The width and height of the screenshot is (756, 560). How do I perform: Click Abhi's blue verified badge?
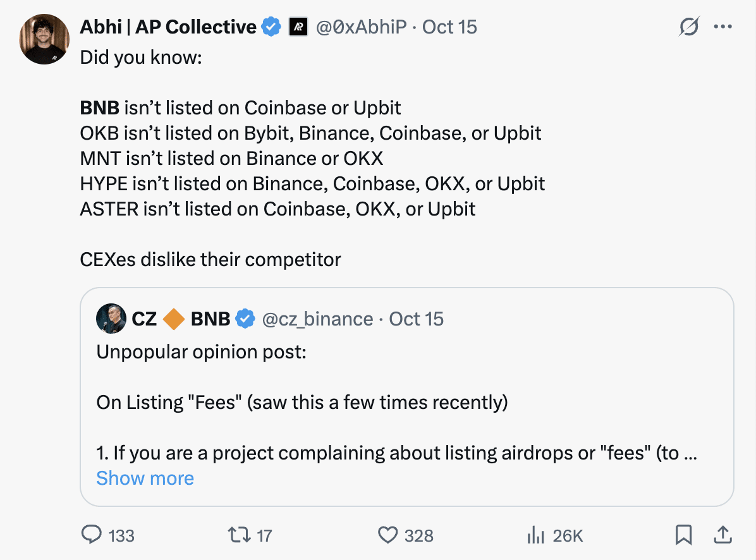click(x=272, y=27)
